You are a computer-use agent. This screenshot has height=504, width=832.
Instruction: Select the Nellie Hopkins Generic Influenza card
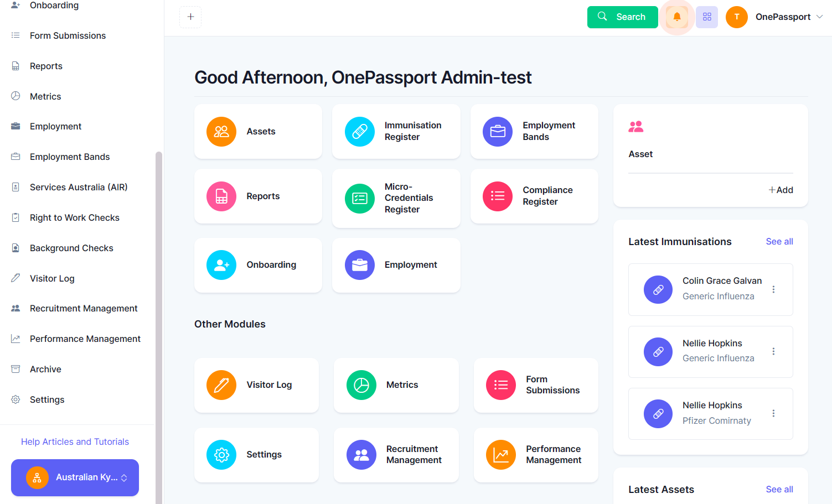coord(710,352)
